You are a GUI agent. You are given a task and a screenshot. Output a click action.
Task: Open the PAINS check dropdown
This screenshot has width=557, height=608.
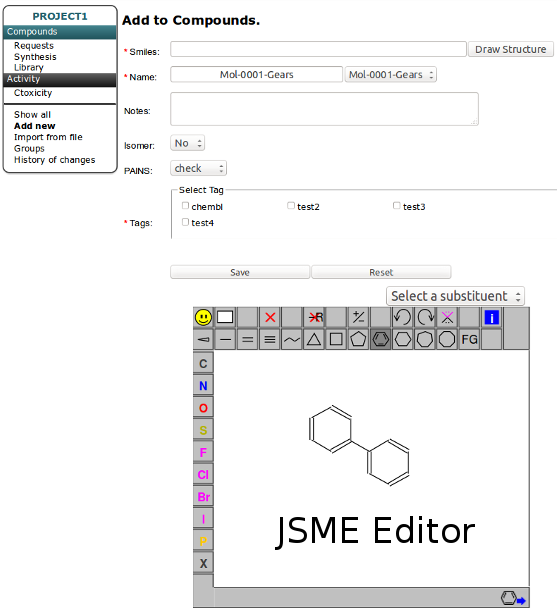pos(198,168)
